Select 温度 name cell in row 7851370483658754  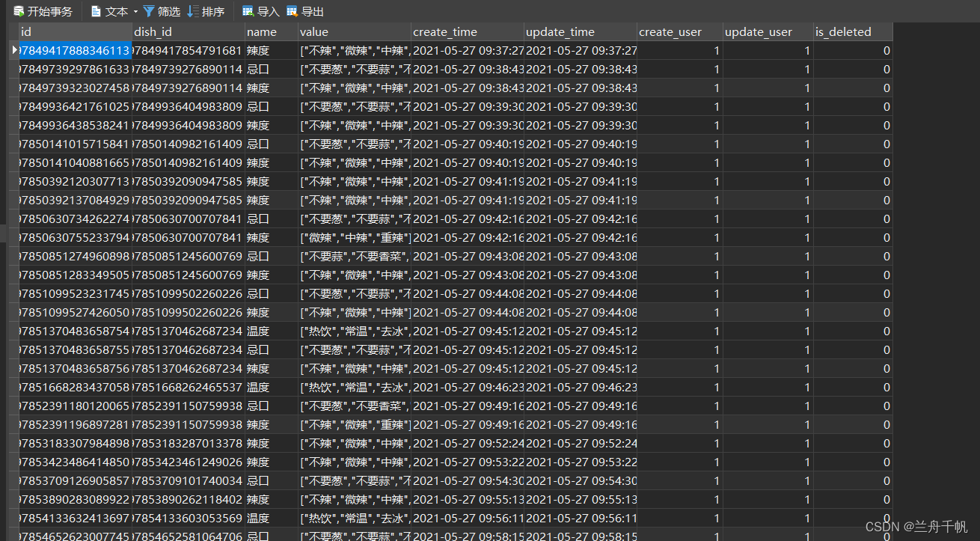[x=271, y=331]
